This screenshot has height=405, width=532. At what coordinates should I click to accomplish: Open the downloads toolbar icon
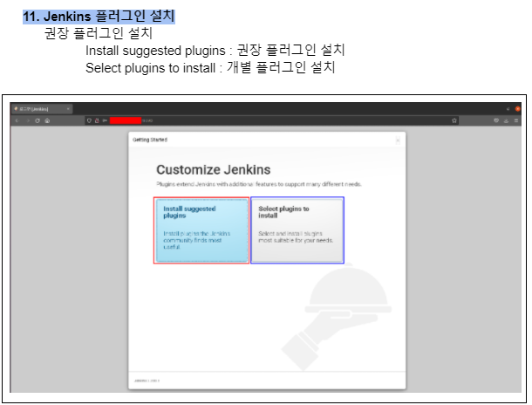coord(506,120)
